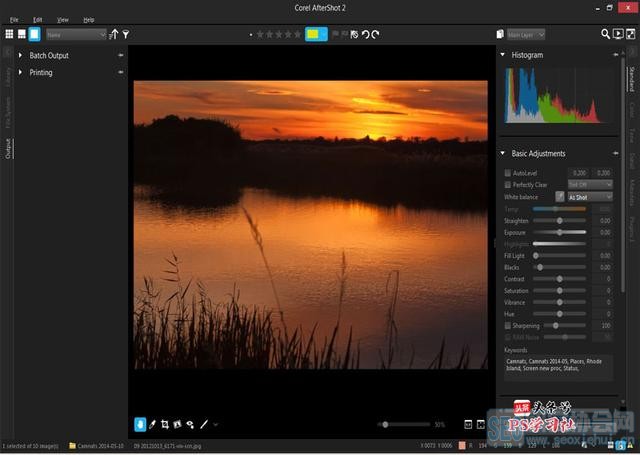Open the layers manager icon

click(x=500, y=34)
